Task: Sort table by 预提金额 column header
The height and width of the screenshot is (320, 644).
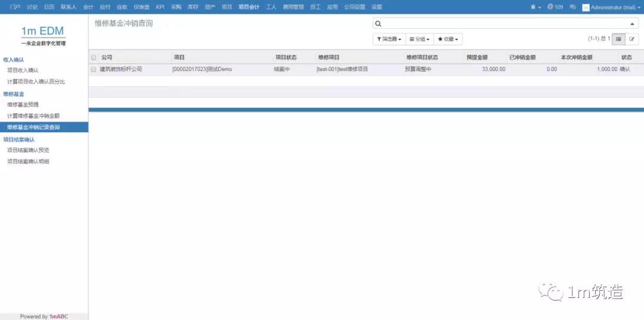Action: click(477, 58)
